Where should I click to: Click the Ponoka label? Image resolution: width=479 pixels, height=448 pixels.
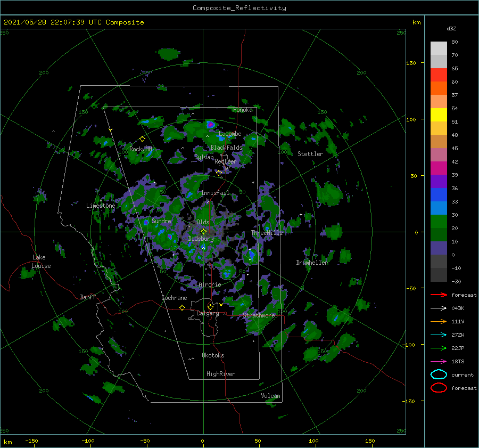pyautogui.click(x=243, y=110)
